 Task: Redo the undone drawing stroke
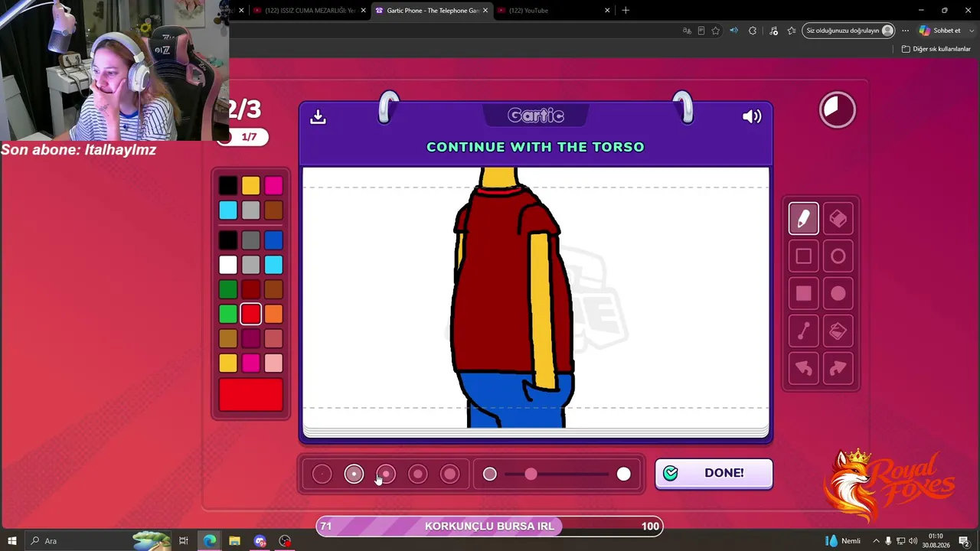[838, 369]
